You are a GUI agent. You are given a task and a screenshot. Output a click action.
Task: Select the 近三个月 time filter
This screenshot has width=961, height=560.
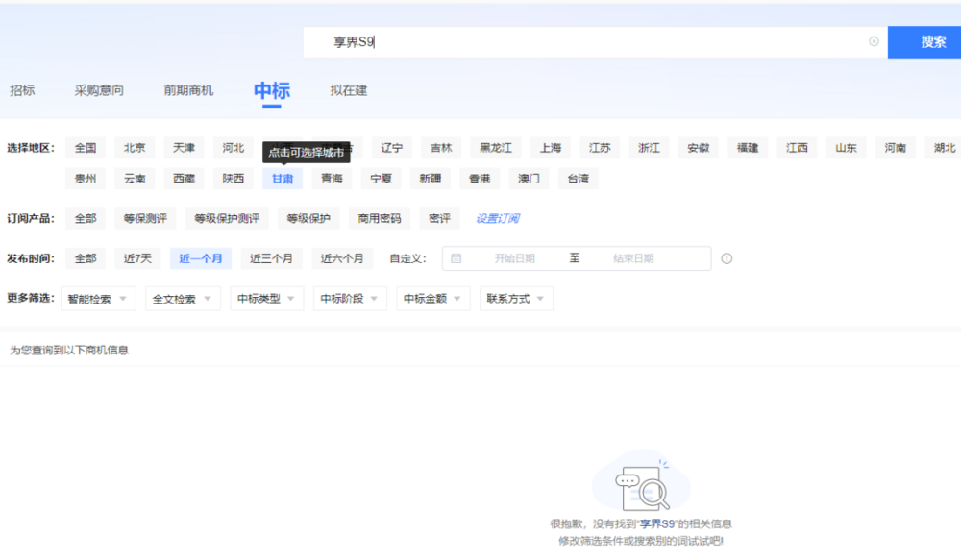pyautogui.click(x=271, y=258)
